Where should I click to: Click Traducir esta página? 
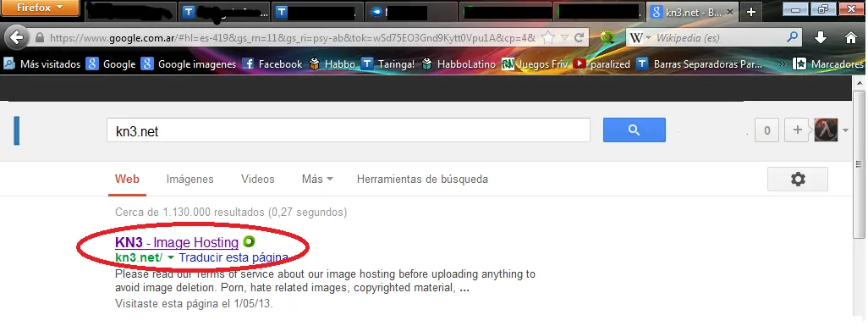click(233, 257)
